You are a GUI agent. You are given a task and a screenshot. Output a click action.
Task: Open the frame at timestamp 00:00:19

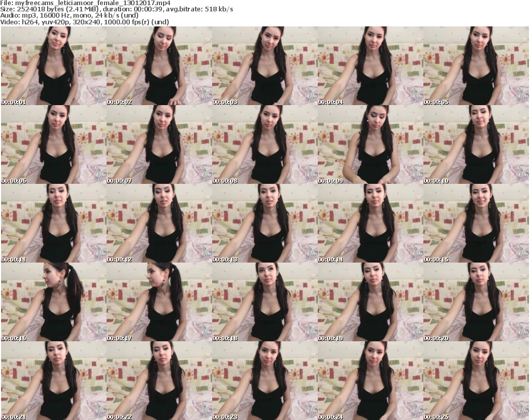[370, 302]
